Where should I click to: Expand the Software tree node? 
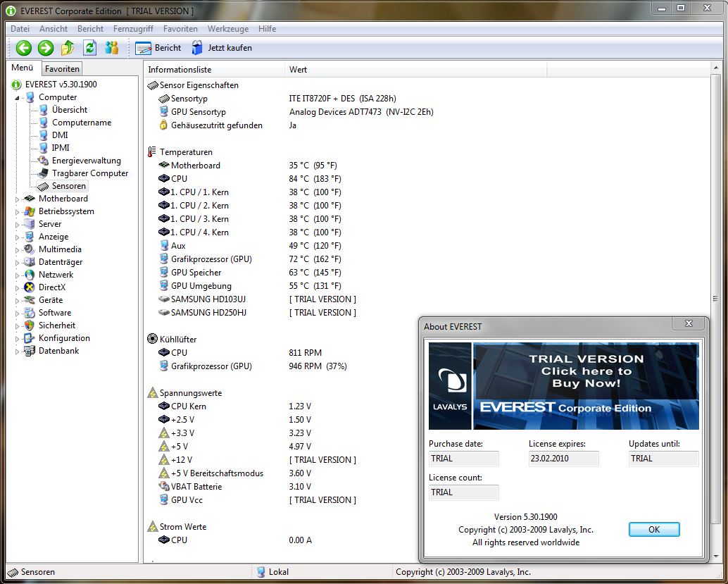[17, 313]
